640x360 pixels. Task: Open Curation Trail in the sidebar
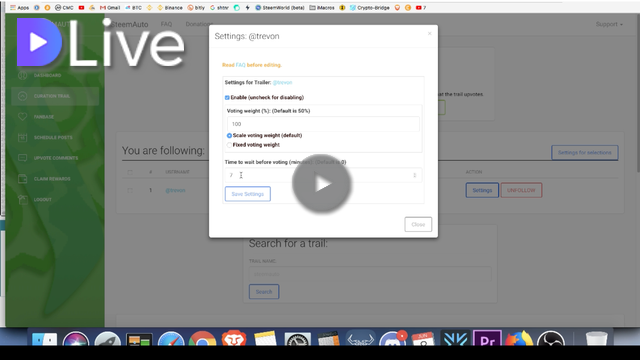click(55, 96)
